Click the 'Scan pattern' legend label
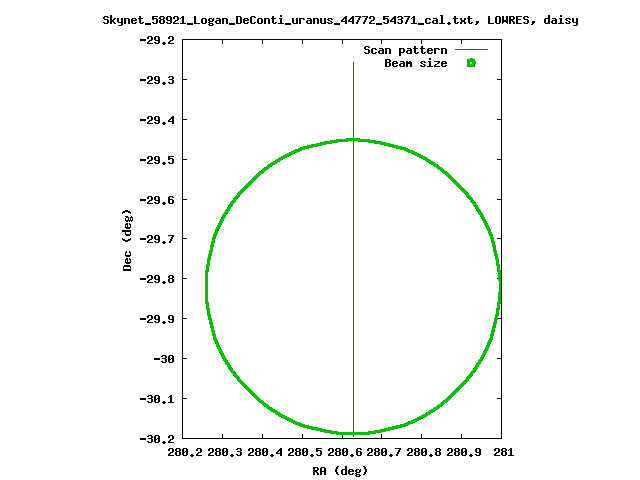 [x=405, y=50]
